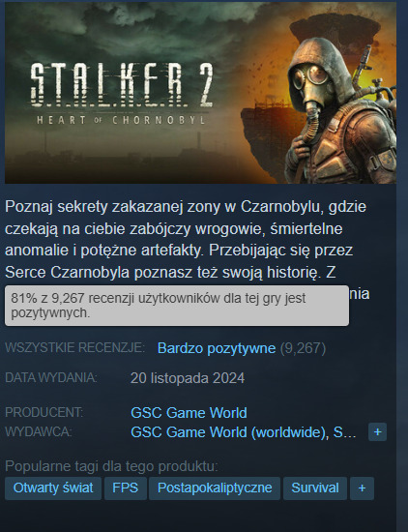The height and width of the screenshot is (532, 408).
Task: Show more tags with the plus button
Action: click(x=362, y=488)
